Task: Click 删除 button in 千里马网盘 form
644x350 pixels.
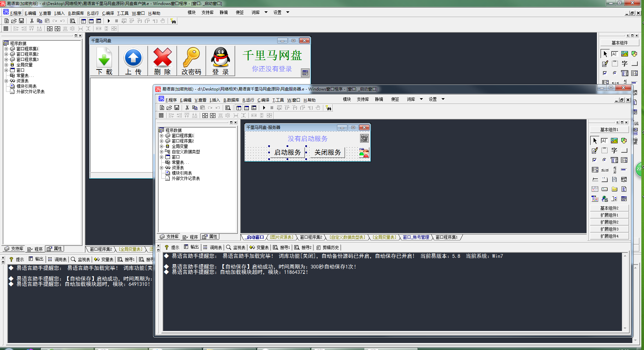Action: [x=162, y=61]
